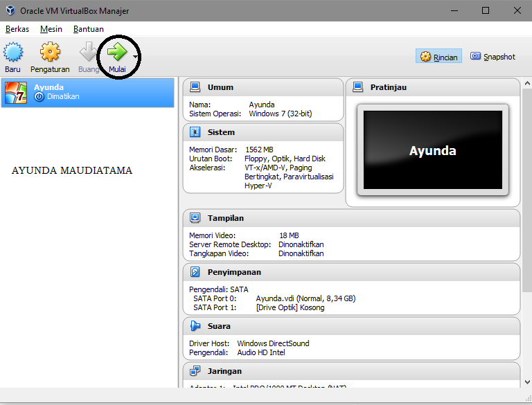Click the Jaringan section network icon
Image resolution: width=532 pixels, height=405 pixels.
click(195, 371)
